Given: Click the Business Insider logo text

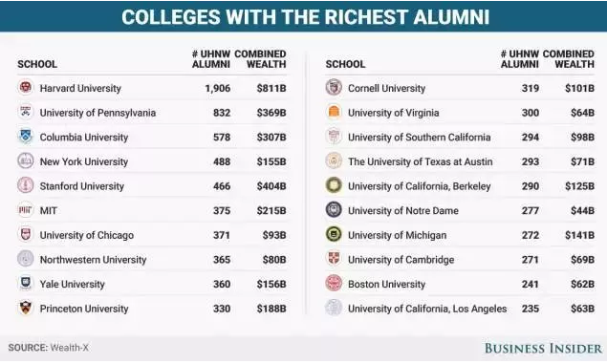Looking at the screenshot, I should (x=543, y=348).
